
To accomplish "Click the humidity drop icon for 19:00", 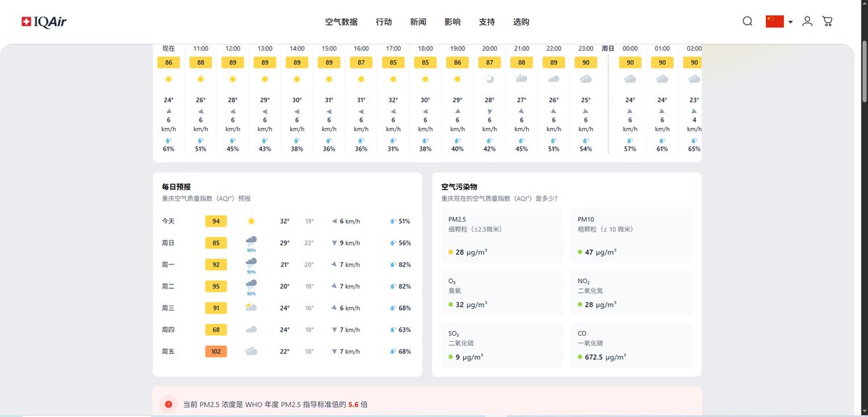I will pos(457,140).
